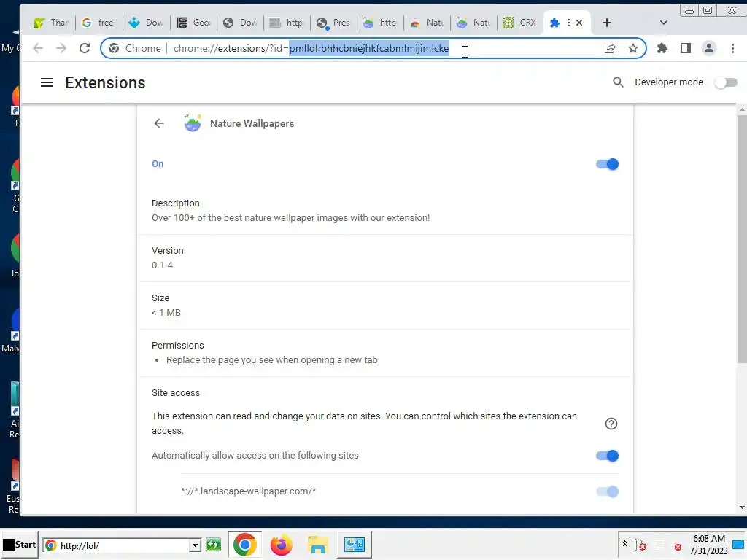Click the 'Over 100+ of the best nature' description
Image resolution: width=747 pixels, height=560 pixels.
click(290, 217)
